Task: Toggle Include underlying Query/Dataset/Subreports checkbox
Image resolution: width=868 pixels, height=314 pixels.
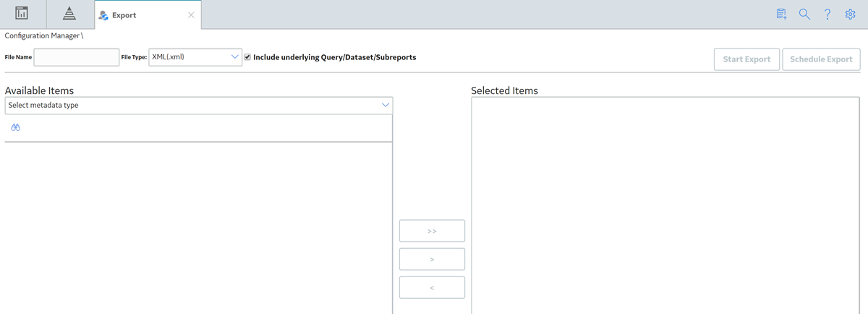Action: [247, 57]
